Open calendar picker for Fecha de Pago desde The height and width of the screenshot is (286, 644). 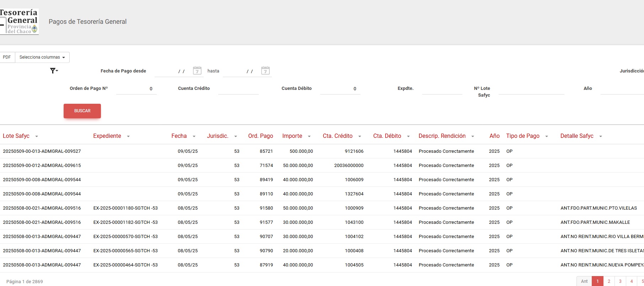tap(197, 70)
